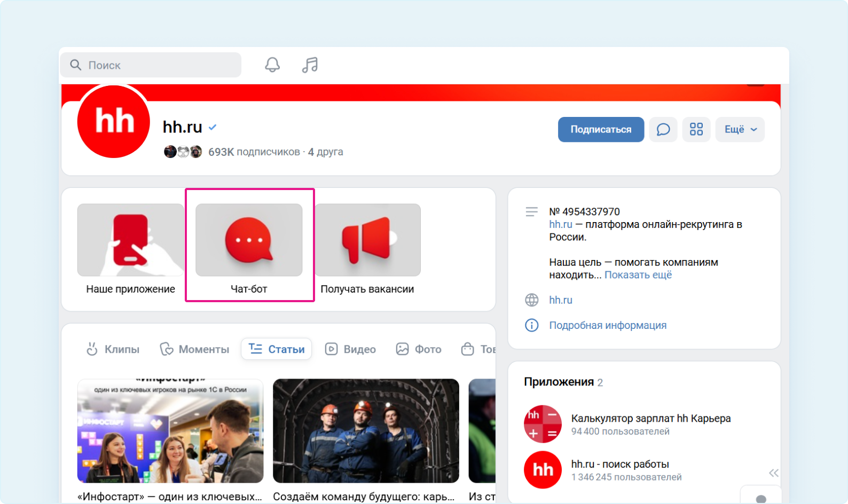Click the info circle icon near Подробная информация
Image resolution: width=848 pixels, height=504 pixels.
coord(532,325)
